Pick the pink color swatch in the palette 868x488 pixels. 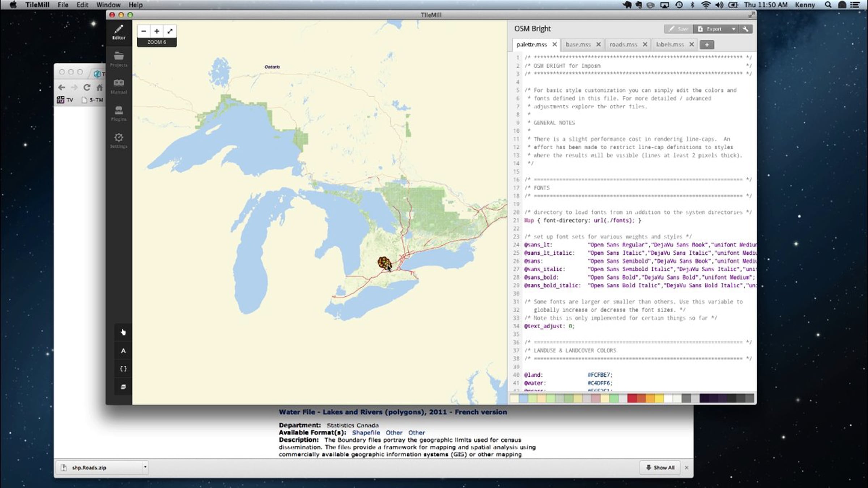click(596, 398)
